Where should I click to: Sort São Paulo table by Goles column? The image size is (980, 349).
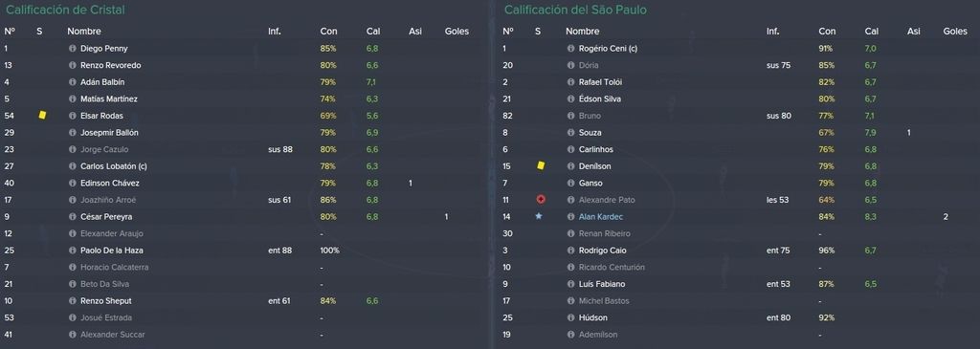(955, 32)
